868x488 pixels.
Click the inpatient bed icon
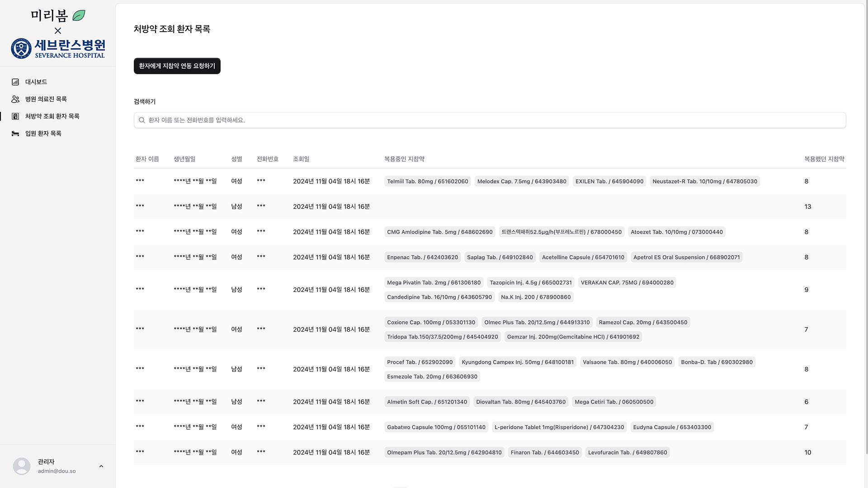point(15,133)
